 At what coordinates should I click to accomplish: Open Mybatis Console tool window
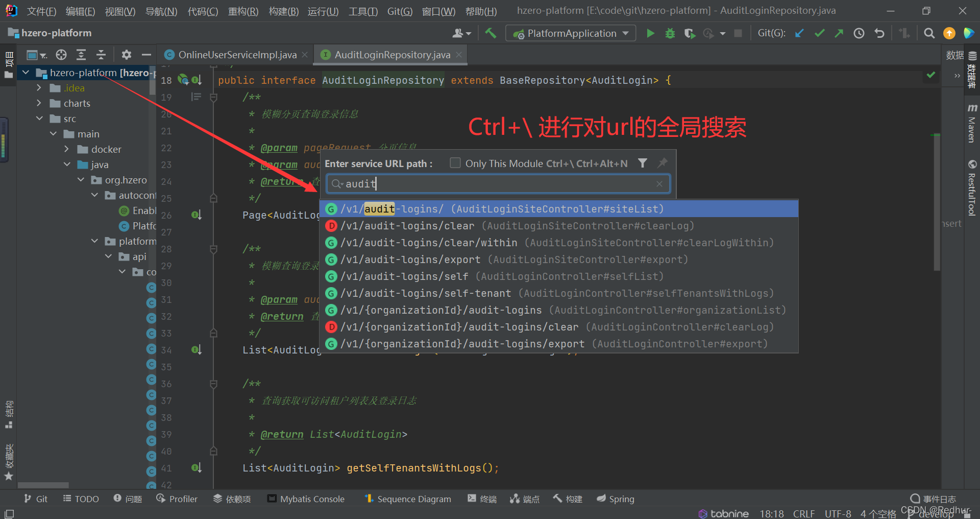click(306, 499)
